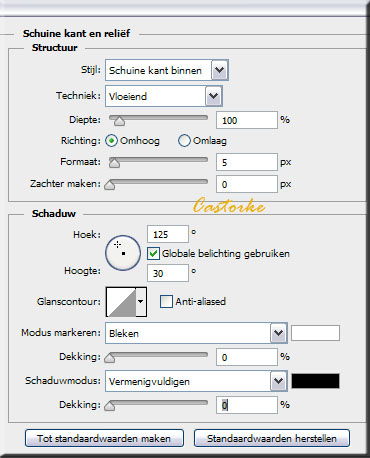The height and width of the screenshot is (458, 370).
Task: Select the Omlaag direction radio button
Action: [184, 141]
